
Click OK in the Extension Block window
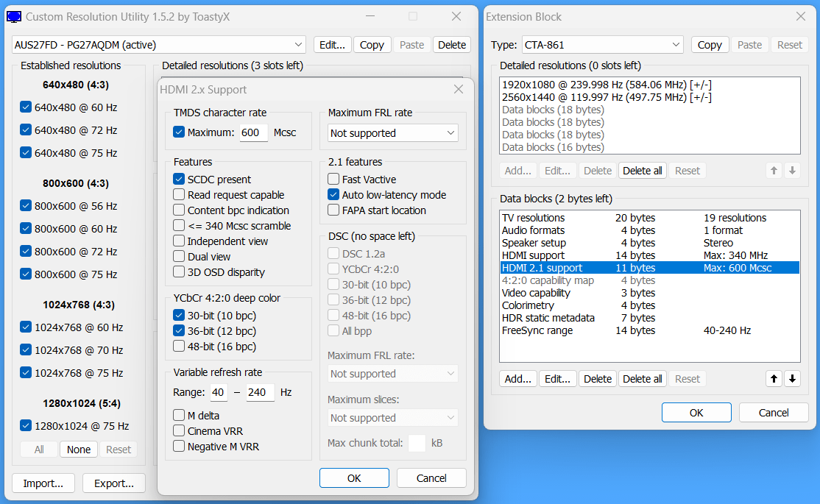[x=696, y=413]
